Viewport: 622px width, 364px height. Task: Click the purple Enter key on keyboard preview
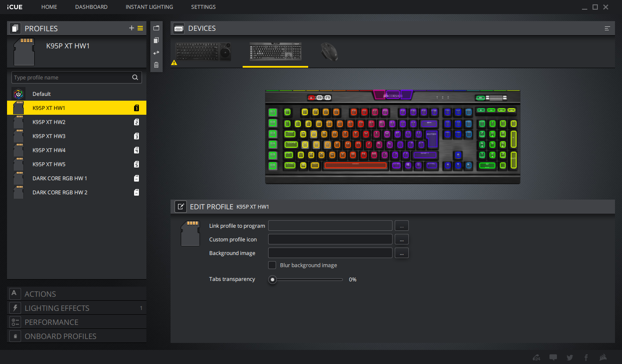click(x=432, y=138)
